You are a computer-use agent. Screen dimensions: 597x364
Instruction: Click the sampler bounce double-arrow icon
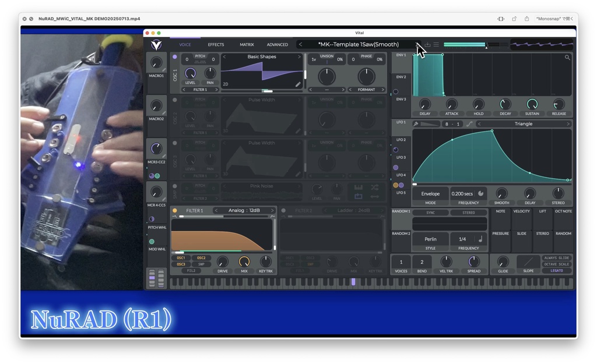tap(375, 196)
